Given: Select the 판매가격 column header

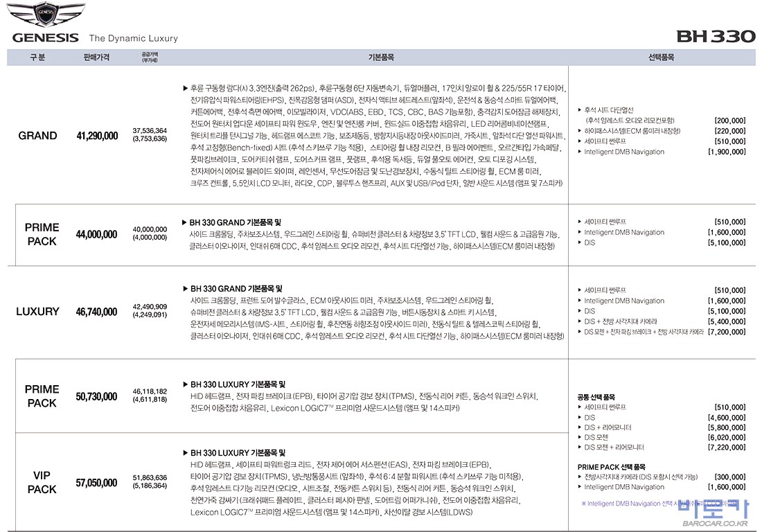Looking at the screenshot, I should click(x=96, y=57).
